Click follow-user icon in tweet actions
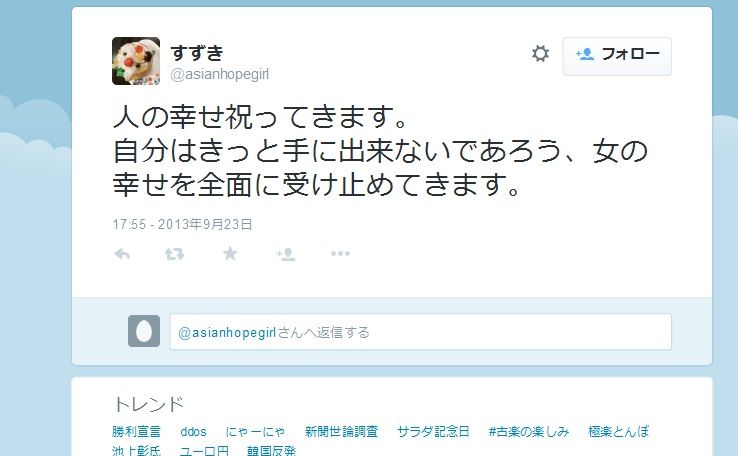This screenshot has width=738, height=456. [x=286, y=254]
